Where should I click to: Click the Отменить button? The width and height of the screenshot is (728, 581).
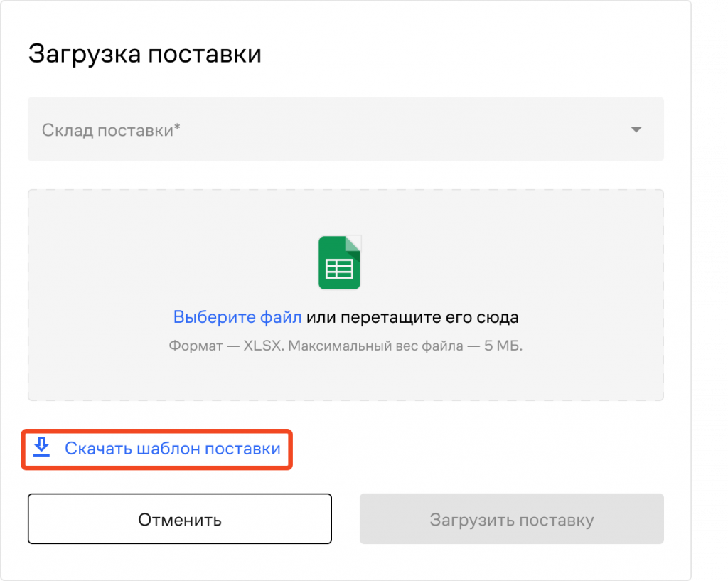[x=180, y=518]
